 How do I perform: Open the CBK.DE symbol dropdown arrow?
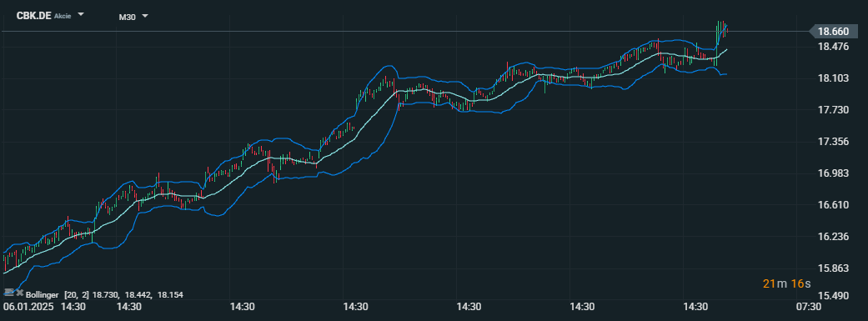click(x=81, y=14)
